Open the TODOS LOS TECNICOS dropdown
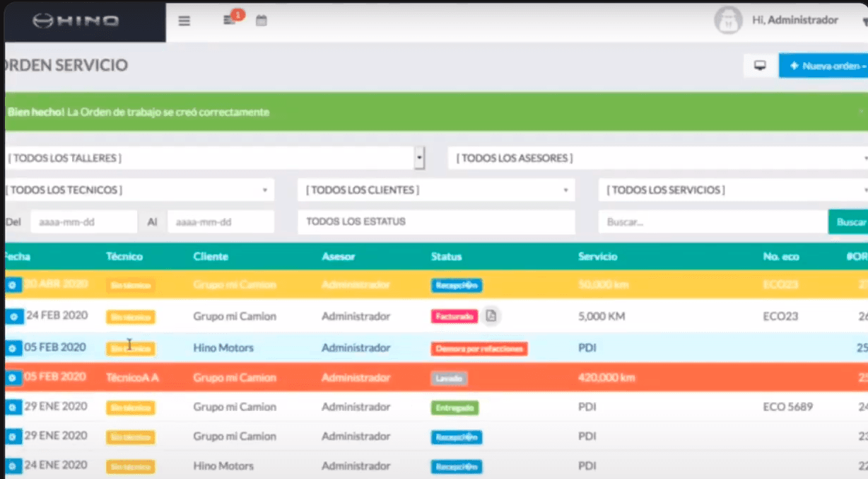This screenshot has height=479, width=868. click(x=139, y=190)
